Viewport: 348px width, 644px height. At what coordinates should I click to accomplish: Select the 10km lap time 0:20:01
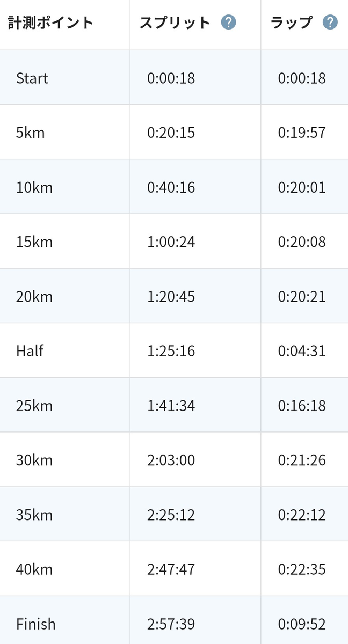click(x=302, y=188)
